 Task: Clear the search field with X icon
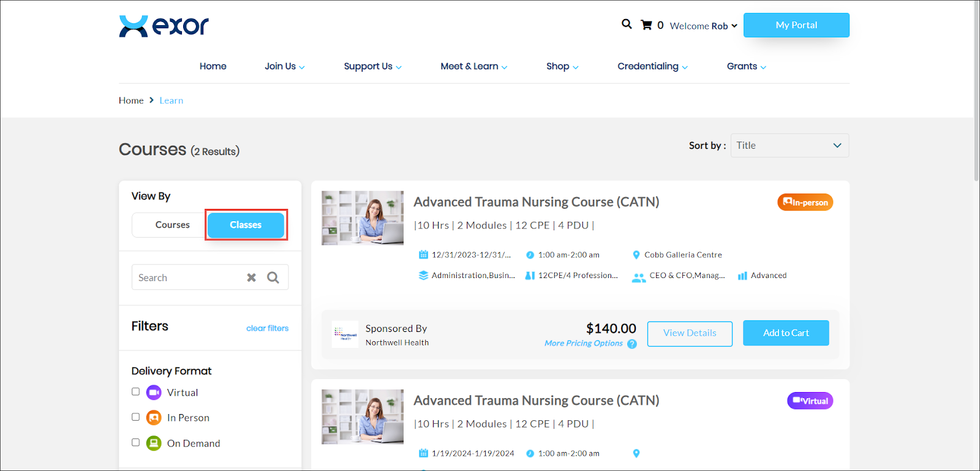(x=251, y=277)
